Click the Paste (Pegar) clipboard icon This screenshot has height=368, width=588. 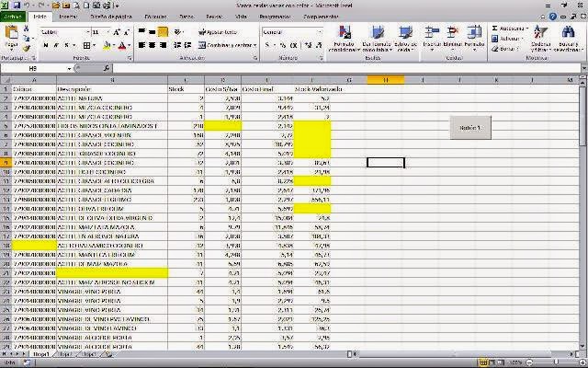point(12,35)
